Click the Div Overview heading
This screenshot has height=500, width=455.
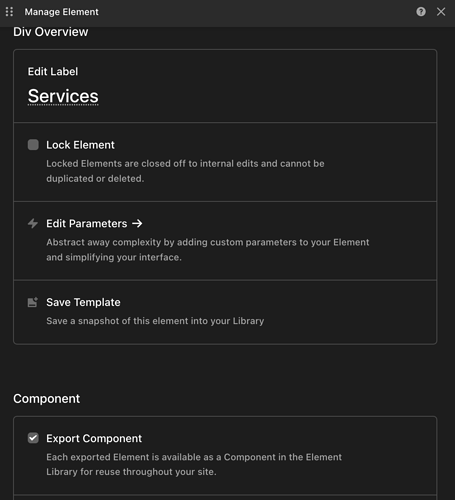tap(51, 32)
